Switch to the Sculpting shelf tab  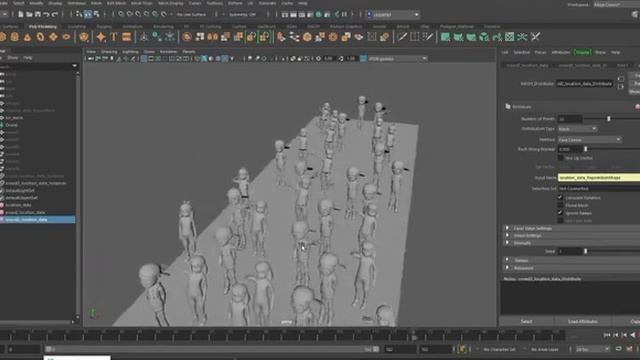click(x=77, y=27)
